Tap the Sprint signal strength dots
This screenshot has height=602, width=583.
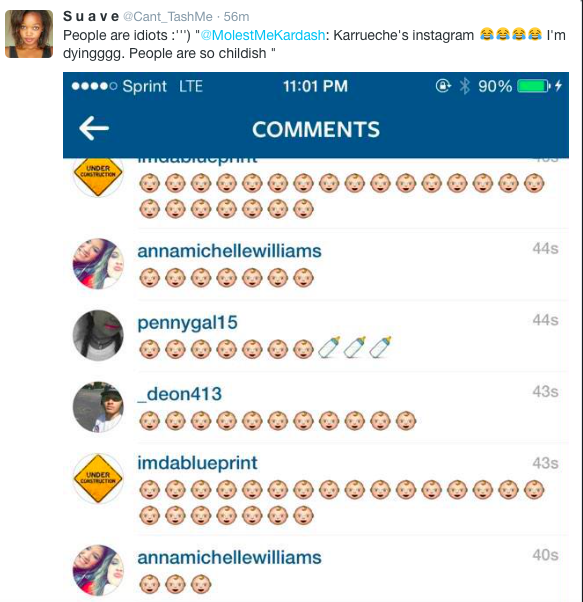pyautogui.click(x=94, y=86)
